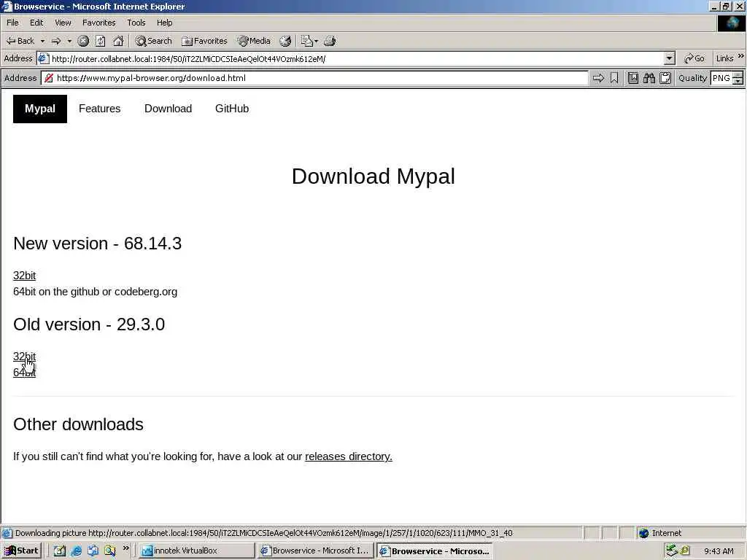747x560 pixels.
Task: Click the Browservice bookmark icon
Action: coord(614,78)
